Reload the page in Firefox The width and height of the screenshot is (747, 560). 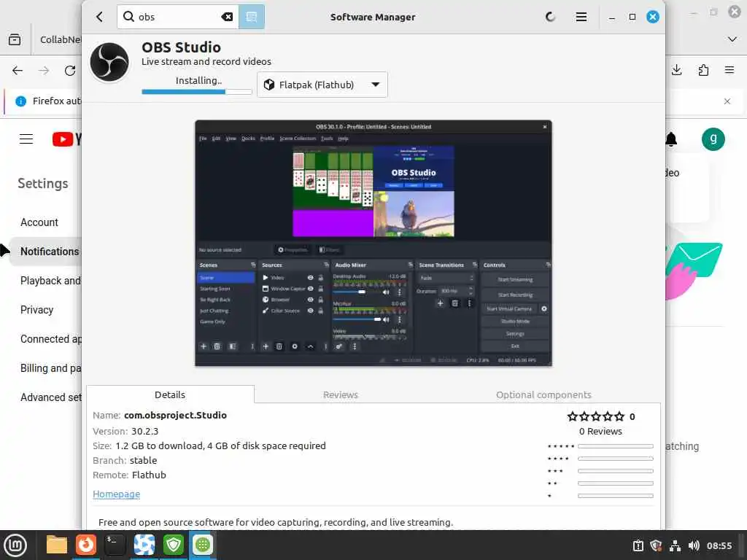[70, 71]
